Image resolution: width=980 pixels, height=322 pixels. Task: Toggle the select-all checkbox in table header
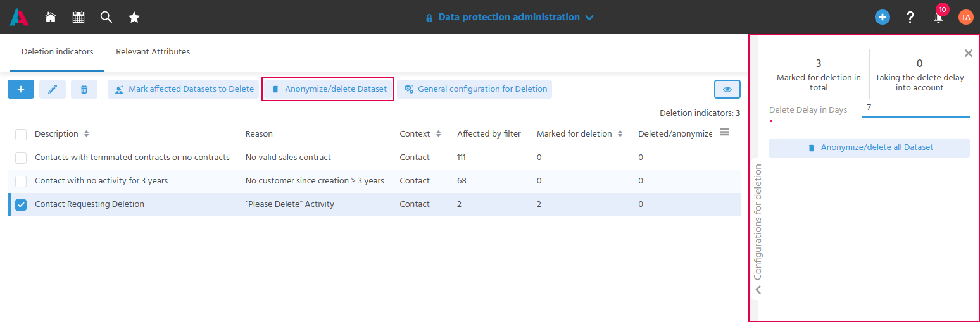click(21, 134)
